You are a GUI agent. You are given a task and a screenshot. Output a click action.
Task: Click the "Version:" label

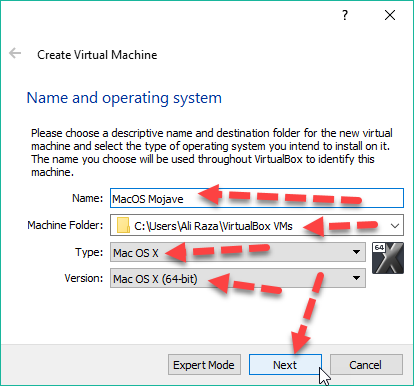point(84,278)
